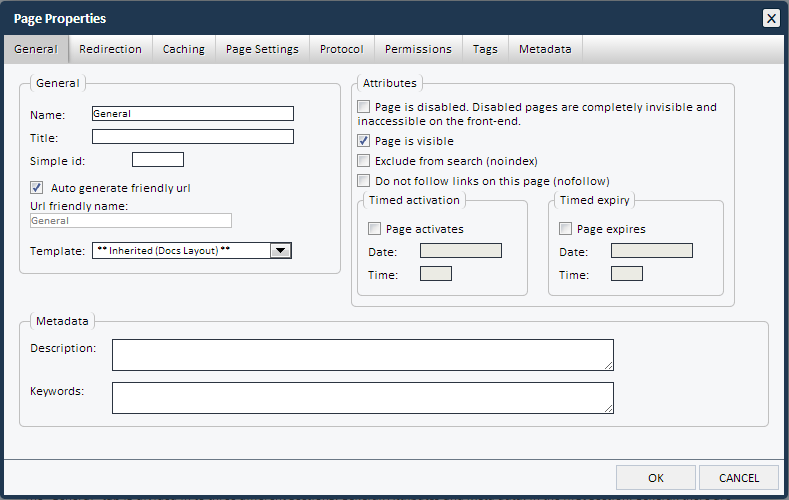
Task: Click into the Title text field
Action: [x=192, y=137]
